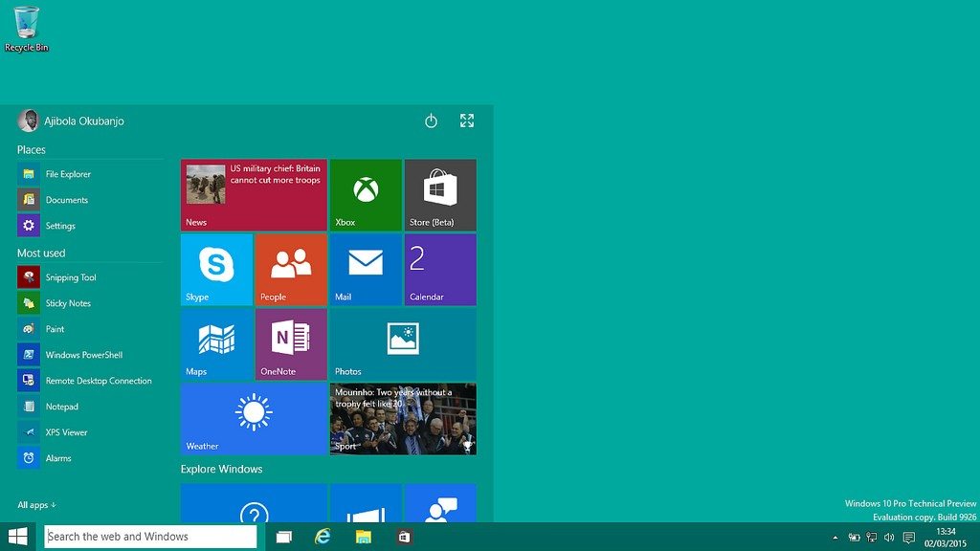980x551 pixels.
Task: Open Remote Desktop Connection entry
Action: 90,381
